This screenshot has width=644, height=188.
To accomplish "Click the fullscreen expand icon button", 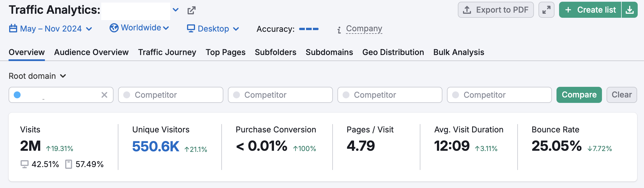I will [546, 10].
